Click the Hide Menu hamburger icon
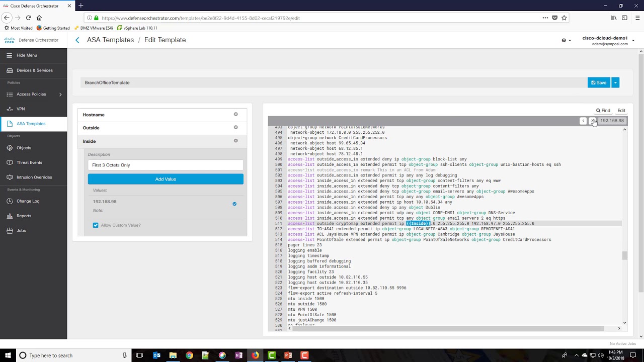The image size is (644, 362). click(9, 55)
